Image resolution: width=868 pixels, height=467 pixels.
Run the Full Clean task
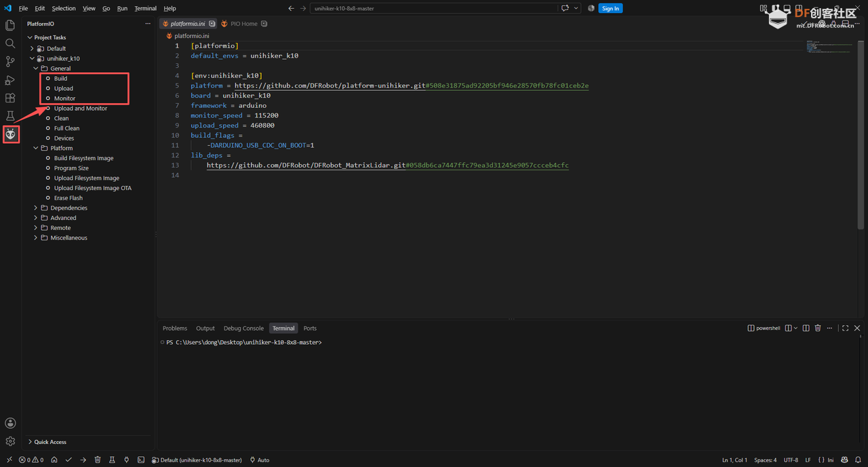tap(66, 128)
